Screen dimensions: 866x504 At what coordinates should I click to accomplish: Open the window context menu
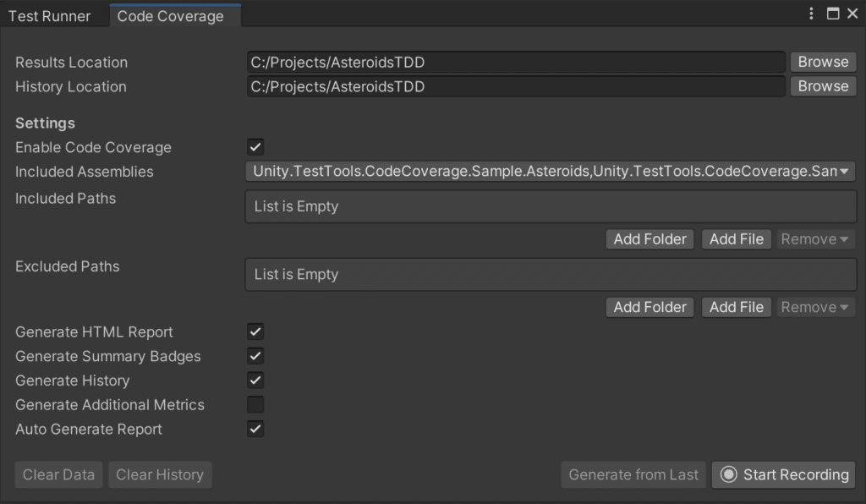point(810,13)
